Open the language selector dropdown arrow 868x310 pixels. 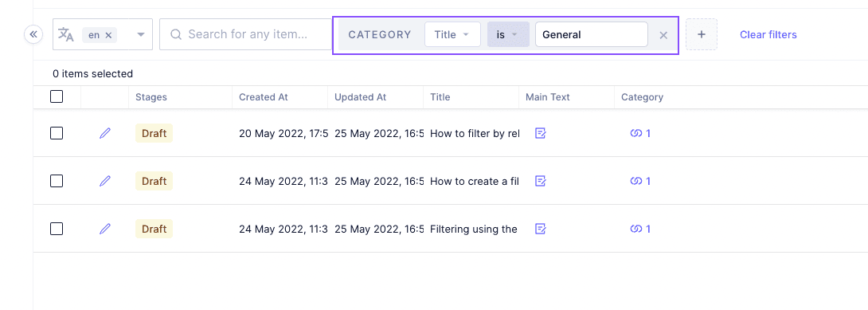[x=141, y=35]
